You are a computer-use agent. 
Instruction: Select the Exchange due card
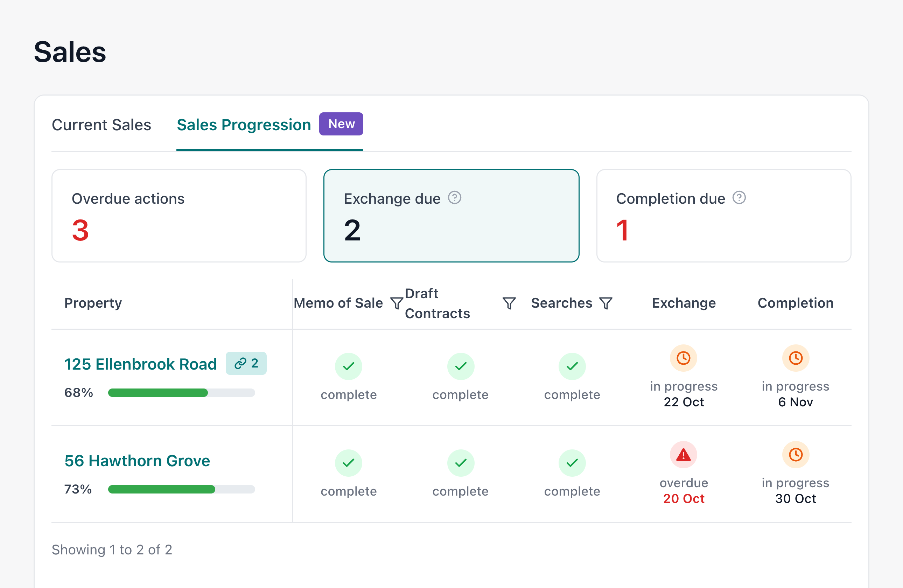point(451,216)
